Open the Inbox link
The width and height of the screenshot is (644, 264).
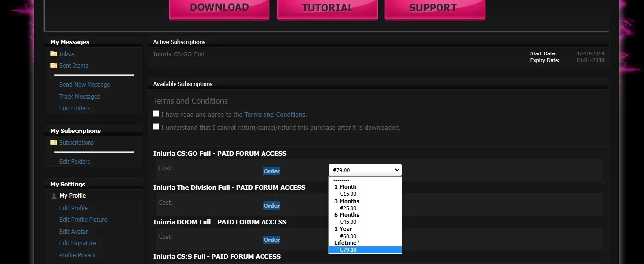point(67,54)
